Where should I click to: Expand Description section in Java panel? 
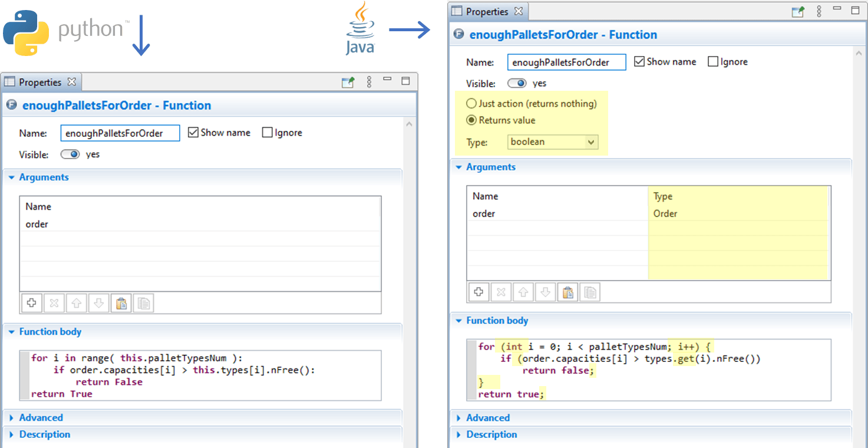[x=491, y=434]
